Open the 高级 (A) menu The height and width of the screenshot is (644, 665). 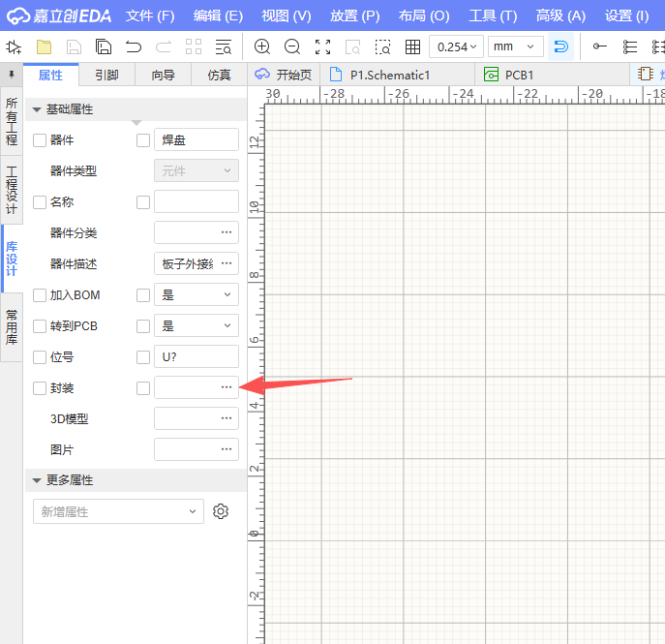[560, 15]
